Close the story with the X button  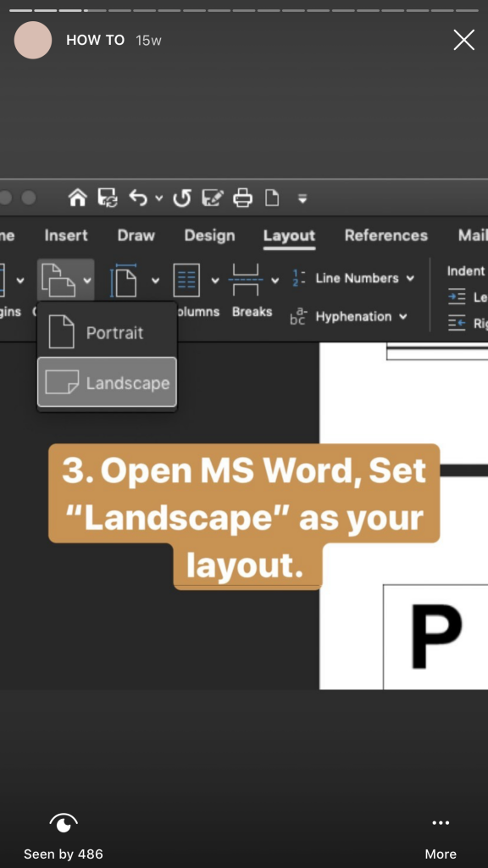463,40
